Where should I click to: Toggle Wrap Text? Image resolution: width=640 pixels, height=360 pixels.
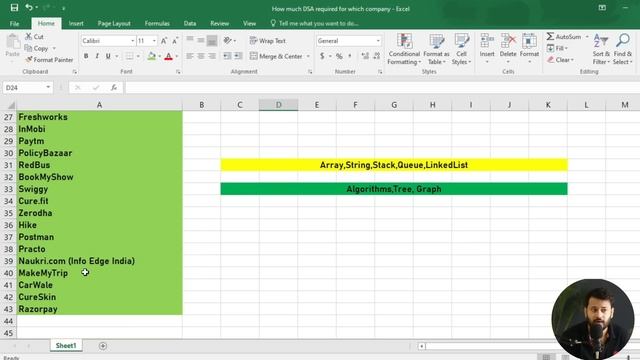pyautogui.click(x=268, y=41)
